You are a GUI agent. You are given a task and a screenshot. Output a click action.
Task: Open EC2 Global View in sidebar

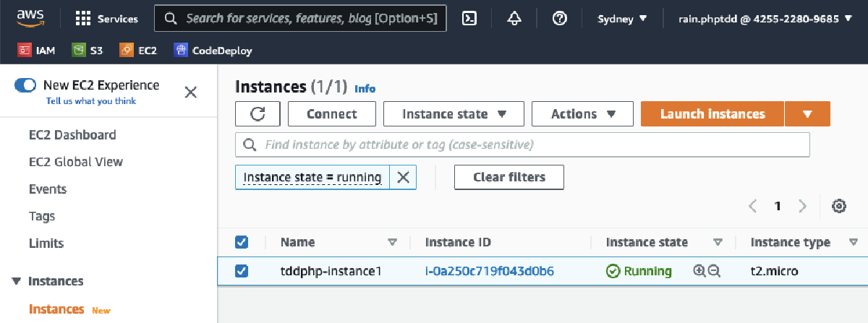click(x=76, y=162)
